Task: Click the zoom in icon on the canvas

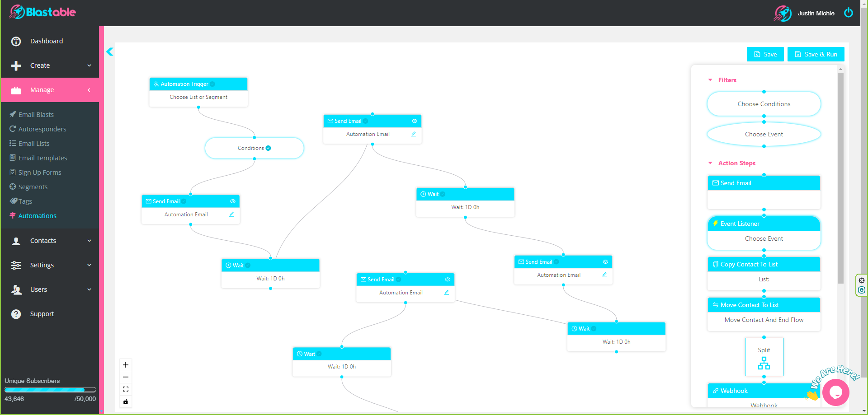Action: click(x=125, y=364)
